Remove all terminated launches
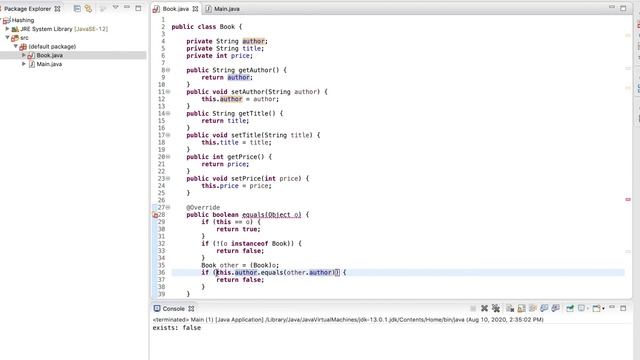 [496, 309]
